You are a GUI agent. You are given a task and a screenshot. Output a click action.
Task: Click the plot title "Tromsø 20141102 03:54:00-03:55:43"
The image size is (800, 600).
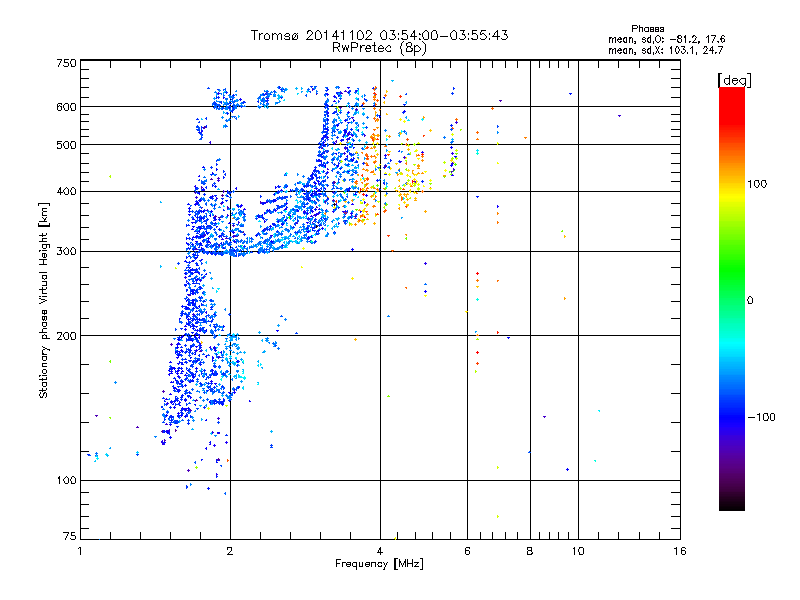pyautogui.click(x=379, y=35)
